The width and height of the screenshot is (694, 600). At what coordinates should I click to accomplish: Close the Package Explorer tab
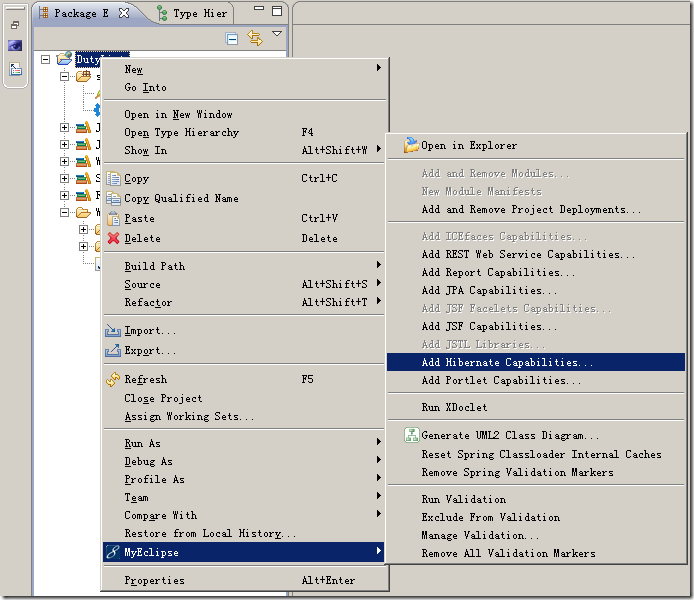124,13
